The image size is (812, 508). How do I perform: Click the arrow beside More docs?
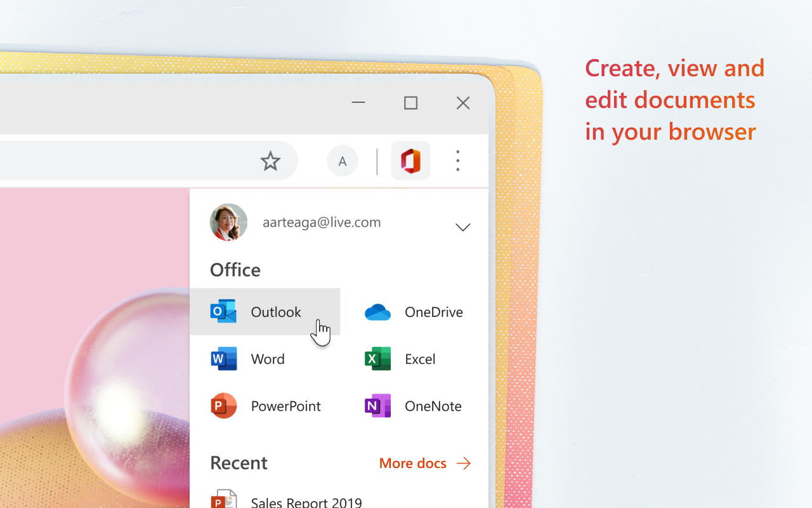point(464,464)
